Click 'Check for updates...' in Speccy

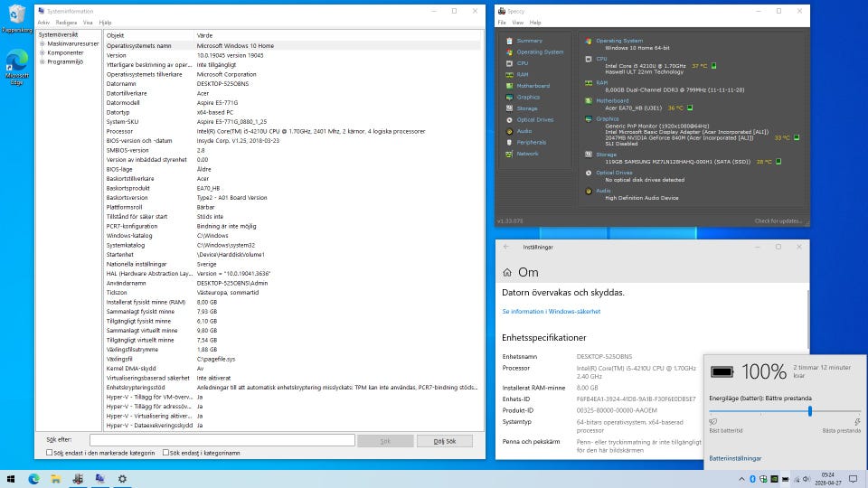[778, 221]
